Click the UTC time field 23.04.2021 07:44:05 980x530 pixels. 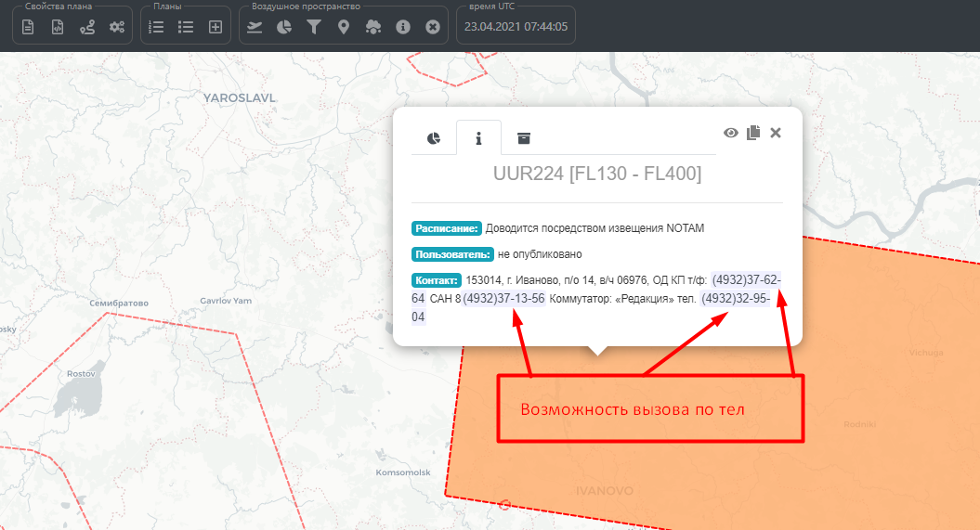(516, 27)
